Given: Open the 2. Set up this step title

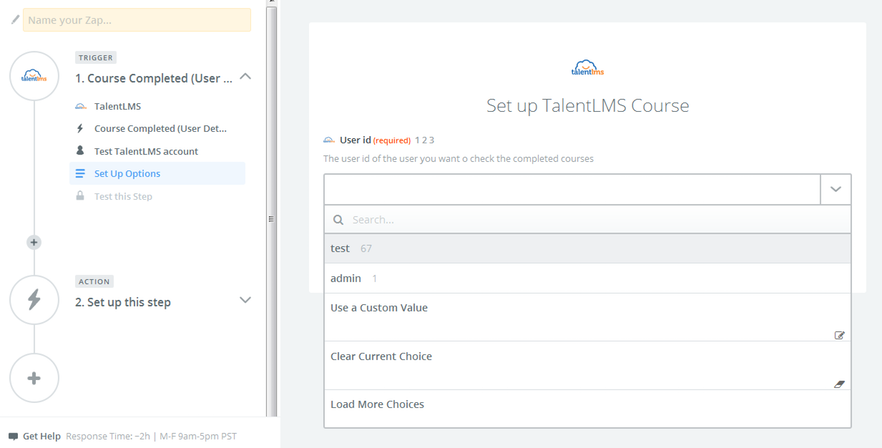Looking at the screenshot, I should [x=123, y=302].
